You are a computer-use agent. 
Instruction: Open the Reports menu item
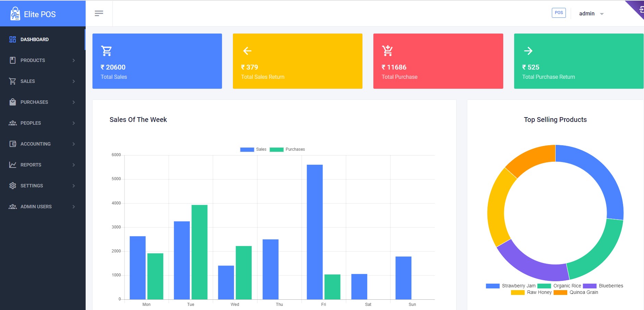point(42,165)
